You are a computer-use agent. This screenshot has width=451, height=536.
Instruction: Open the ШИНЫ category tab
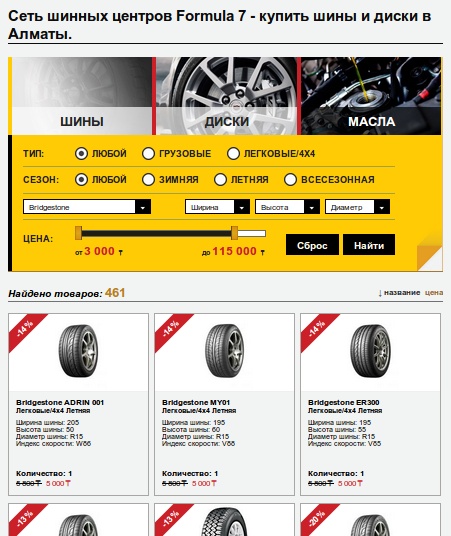82,96
